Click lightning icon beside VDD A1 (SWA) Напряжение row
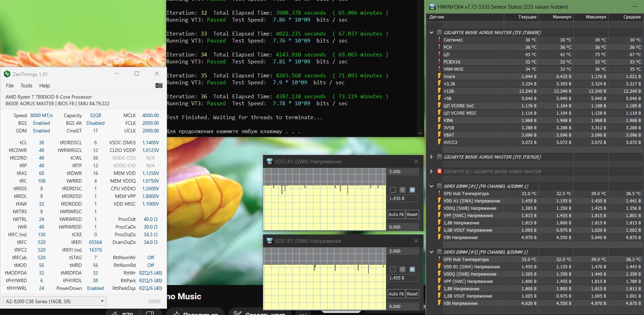The height and width of the screenshot is (315, 644). click(x=439, y=201)
